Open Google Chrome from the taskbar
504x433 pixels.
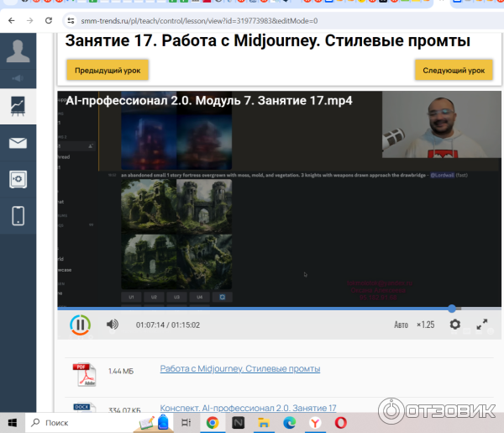click(213, 423)
